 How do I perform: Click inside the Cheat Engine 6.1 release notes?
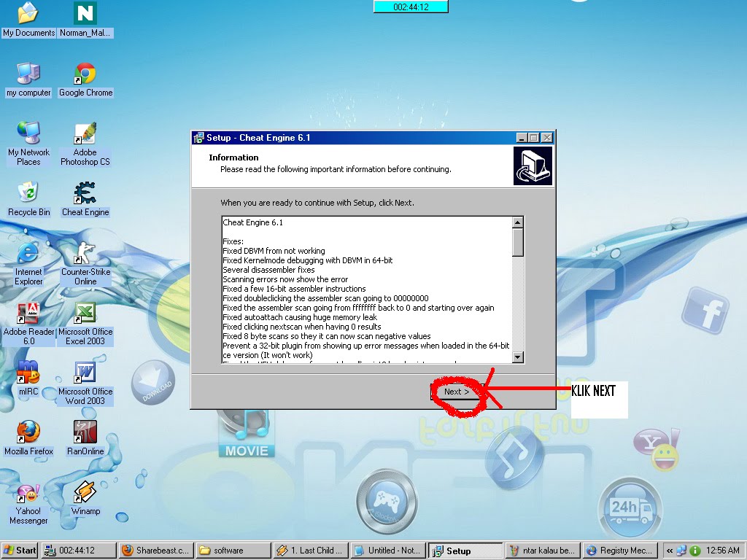367,289
